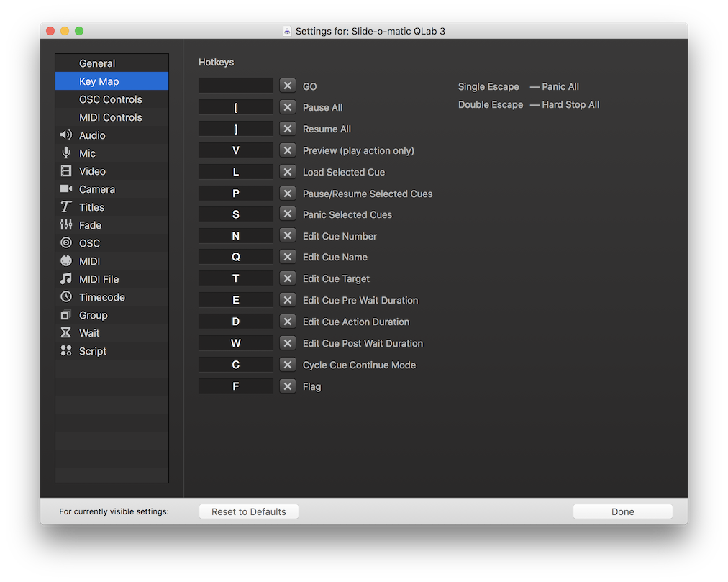The height and width of the screenshot is (582, 728).
Task: Select the Wait hourglass icon
Action: [x=66, y=333]
